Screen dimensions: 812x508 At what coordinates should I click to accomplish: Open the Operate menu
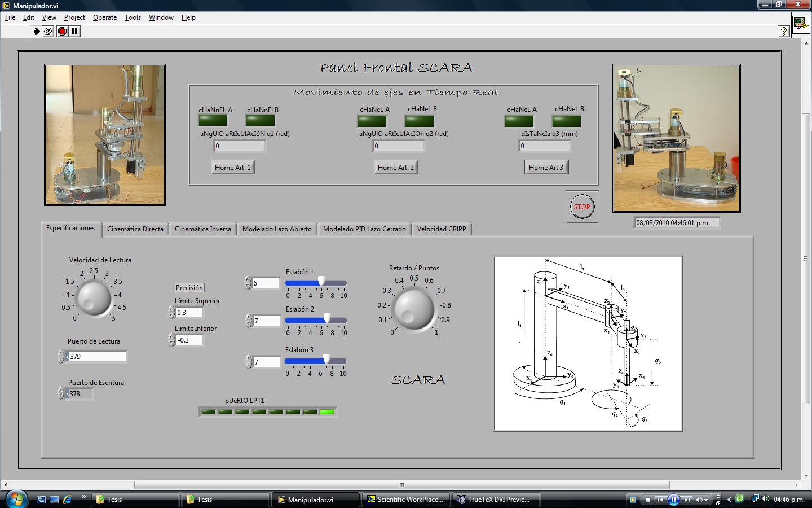click(x=104, y=17)
